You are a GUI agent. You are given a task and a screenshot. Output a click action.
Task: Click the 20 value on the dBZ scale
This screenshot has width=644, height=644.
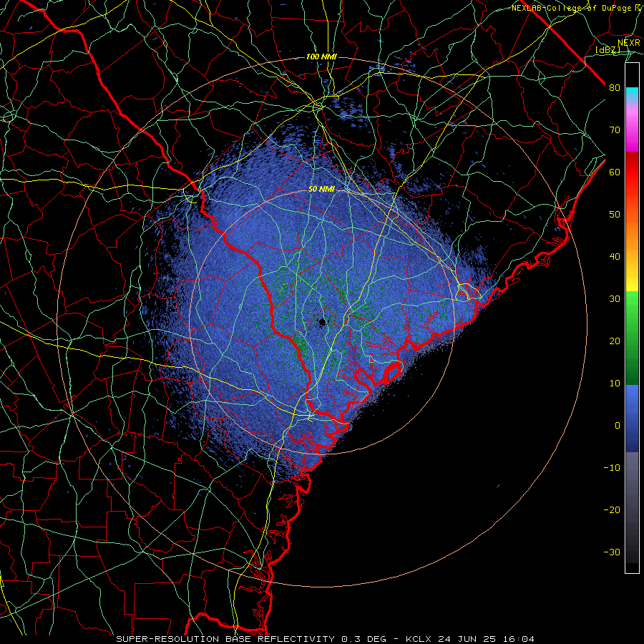click(x=615, y=341)
